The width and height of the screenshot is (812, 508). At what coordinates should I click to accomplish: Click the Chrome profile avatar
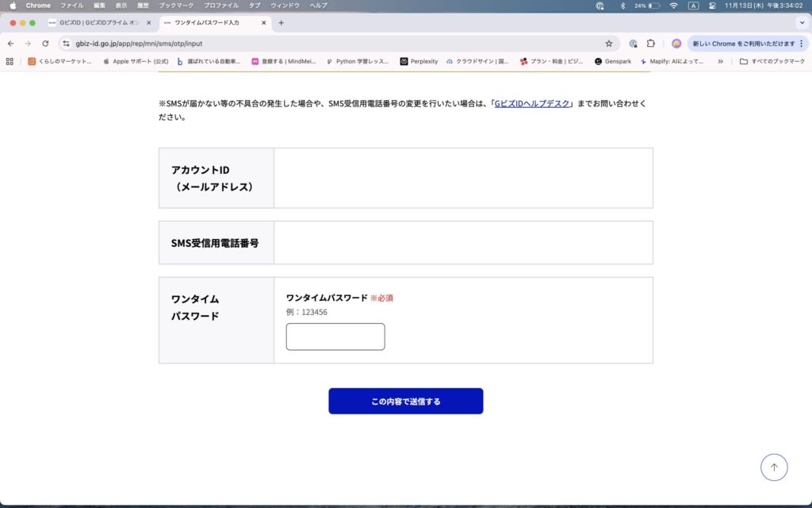pos(676,44)
